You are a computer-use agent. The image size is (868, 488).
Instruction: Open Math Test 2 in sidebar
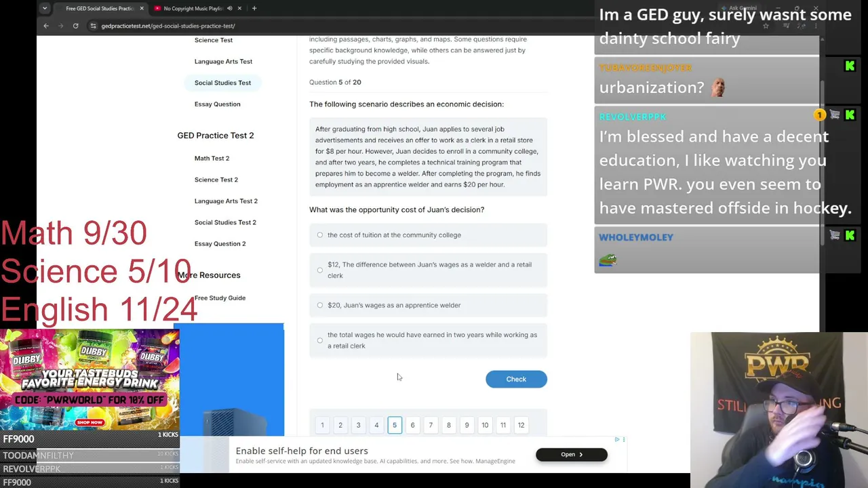point(212,159)
